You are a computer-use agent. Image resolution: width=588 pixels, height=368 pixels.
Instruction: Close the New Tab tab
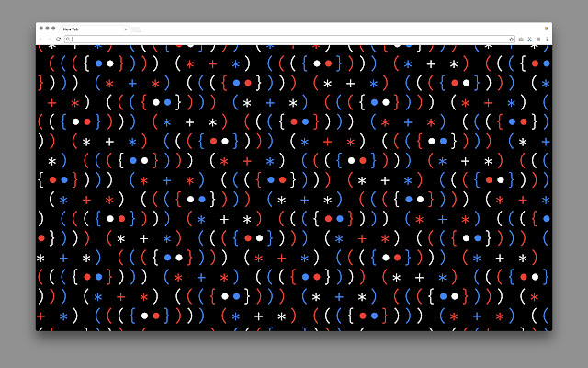click(x=126, y=29)
